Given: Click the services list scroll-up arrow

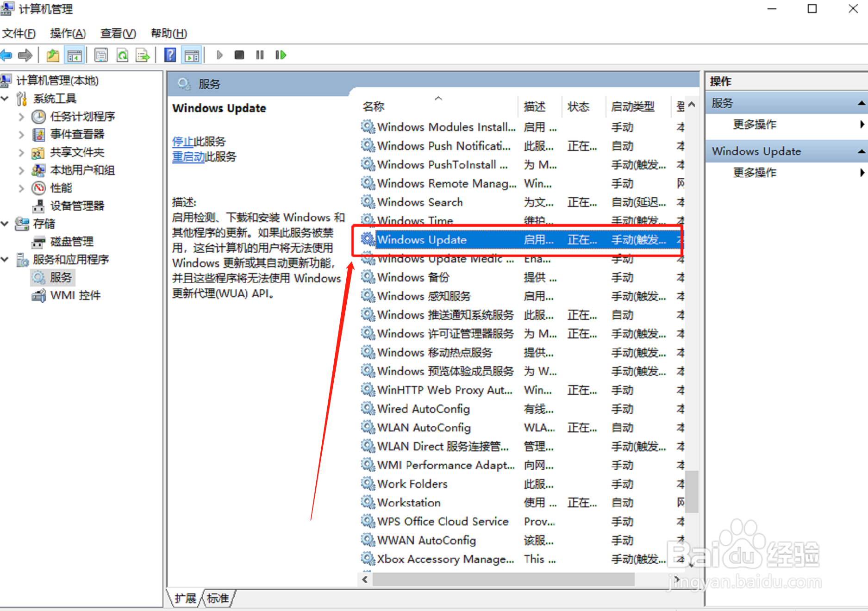Looking at the screenshot, I should 692,105.
